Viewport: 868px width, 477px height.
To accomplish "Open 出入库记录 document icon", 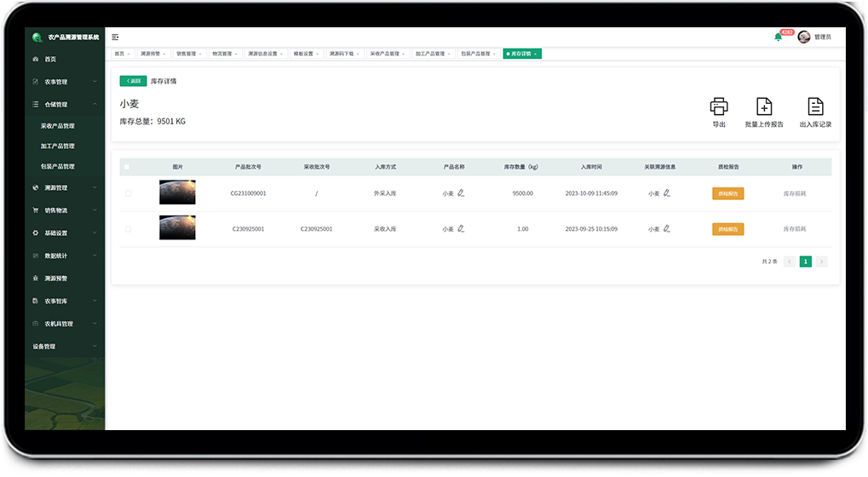I will [815, 106].
